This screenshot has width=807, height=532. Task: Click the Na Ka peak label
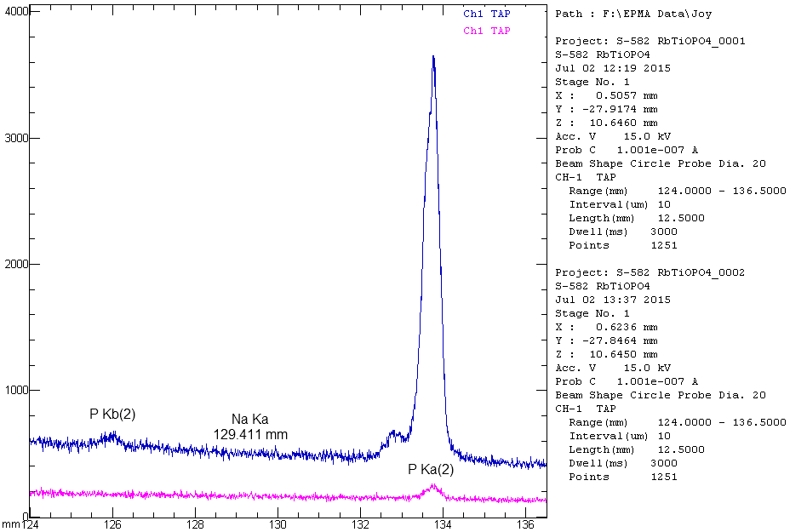point(249,420)
